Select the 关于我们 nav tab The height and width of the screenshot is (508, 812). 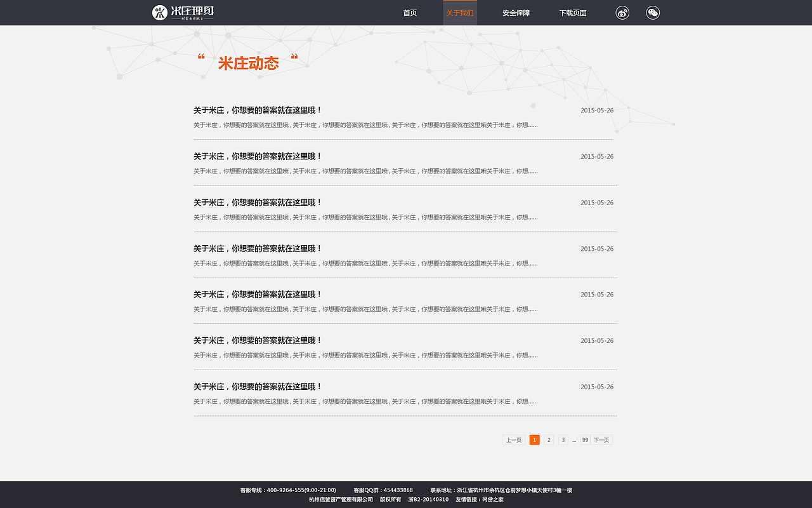460,13
